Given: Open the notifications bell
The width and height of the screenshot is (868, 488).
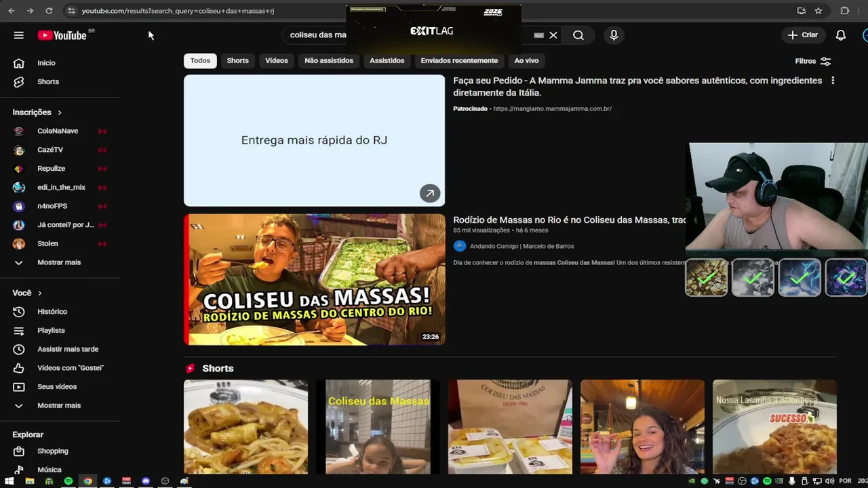Looking at the screenshot, I should pos(841,35).
